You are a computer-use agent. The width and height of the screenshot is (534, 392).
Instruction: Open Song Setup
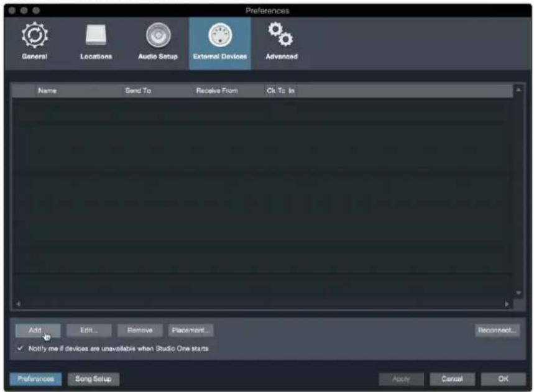[x=93, y=379]
